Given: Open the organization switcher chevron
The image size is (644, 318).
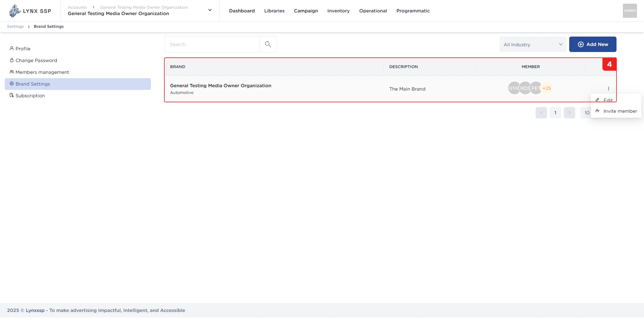Looking at the screenshot, I should point(210,10).
